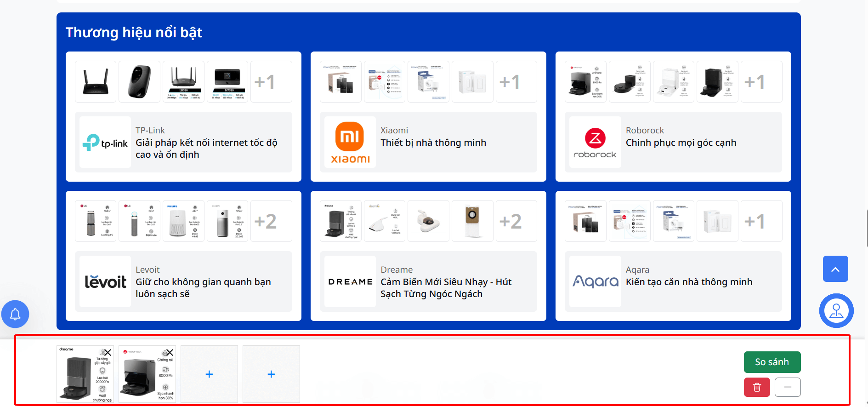The width and height of the screenshot is (868, 407).
Task: Jump back to top with the up-arrow button
Action: pos(835,269)
